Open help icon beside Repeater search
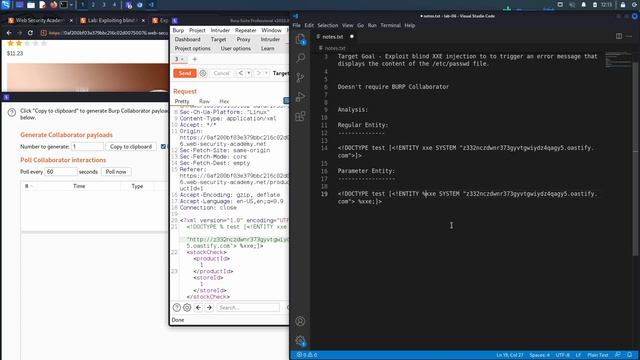Screen dimensions: 640x360 [177, 307]
